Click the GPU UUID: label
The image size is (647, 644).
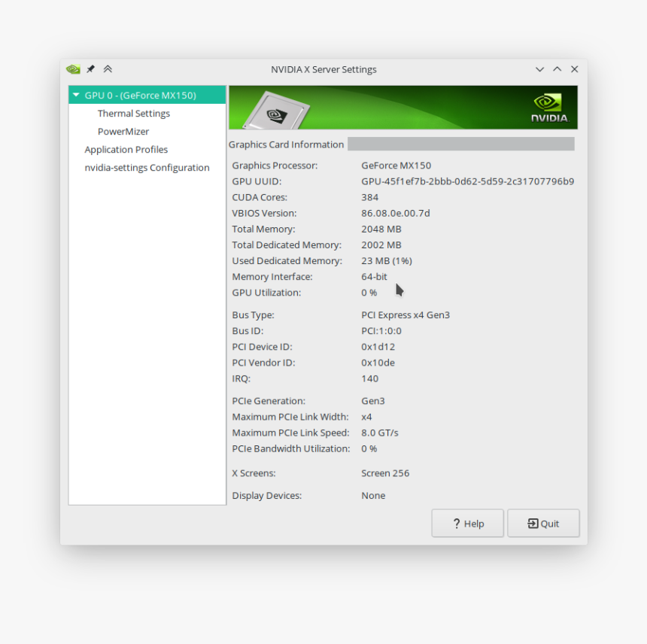[x=257, y=181]
